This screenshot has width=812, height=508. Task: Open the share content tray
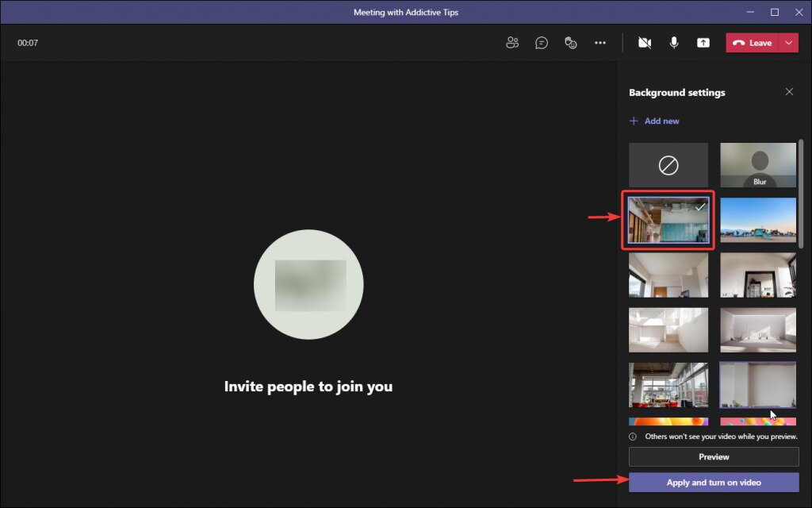[x=703, y=42]
